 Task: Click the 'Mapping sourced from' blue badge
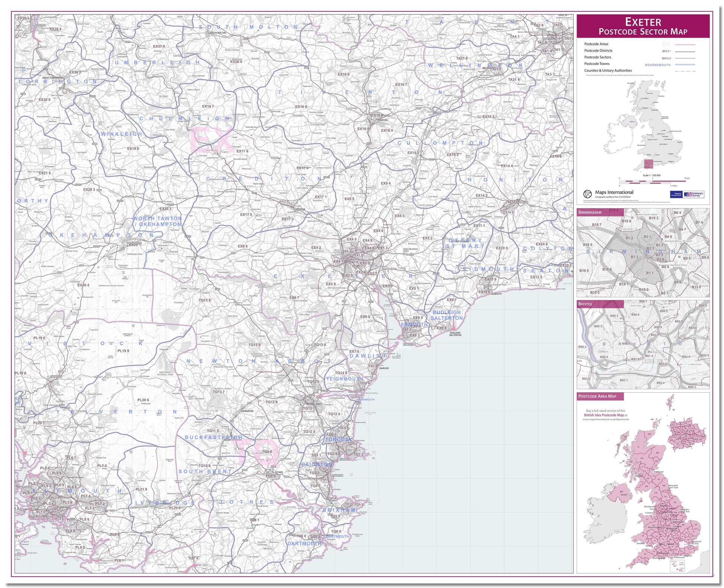coord(676,194)
